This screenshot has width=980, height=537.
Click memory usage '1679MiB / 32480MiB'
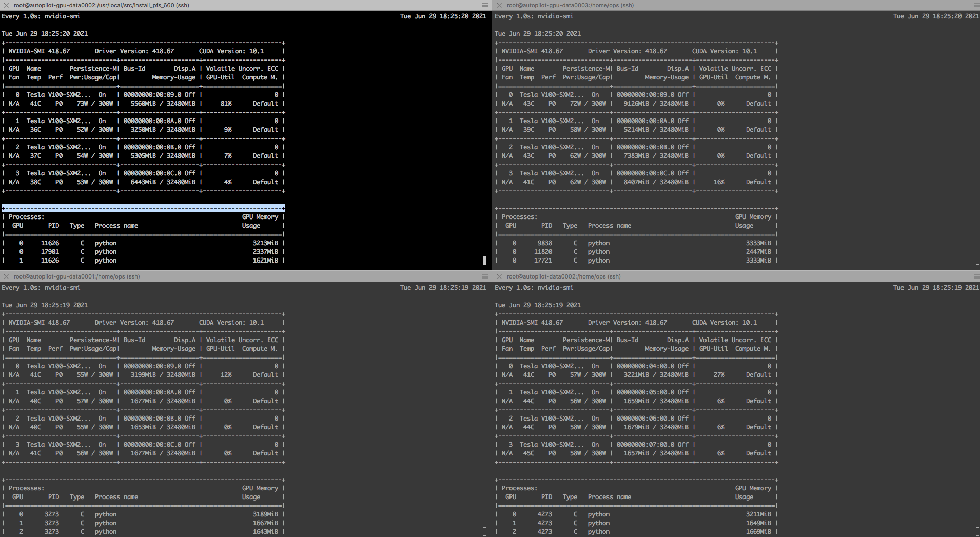[656, 427]
